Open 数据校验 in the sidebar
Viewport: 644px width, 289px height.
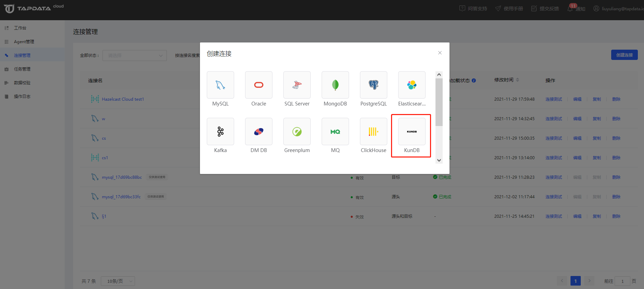pyautogui.click(x=32, y=83)
